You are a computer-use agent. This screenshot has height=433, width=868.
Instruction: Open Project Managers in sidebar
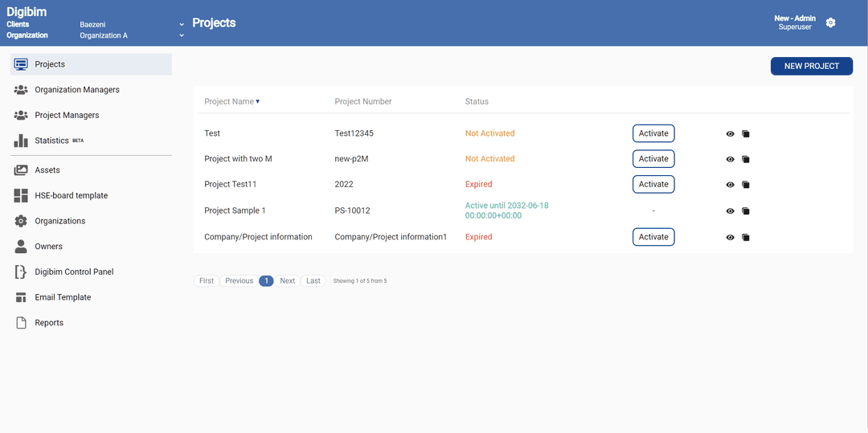tap(67, 115)
